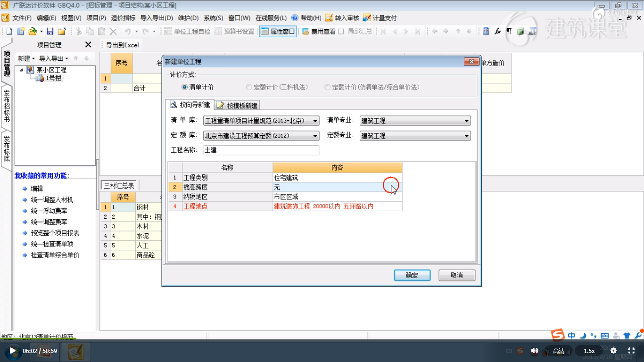Click the 檐高跨度 content cell 无
The image size is (644, 362).
[337, 187]
